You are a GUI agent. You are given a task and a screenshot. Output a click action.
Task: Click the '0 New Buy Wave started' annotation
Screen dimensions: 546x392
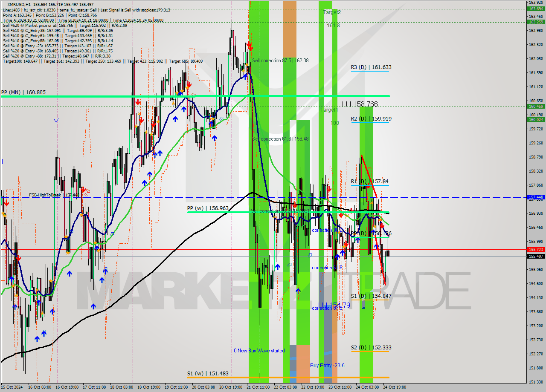(259, 351)
